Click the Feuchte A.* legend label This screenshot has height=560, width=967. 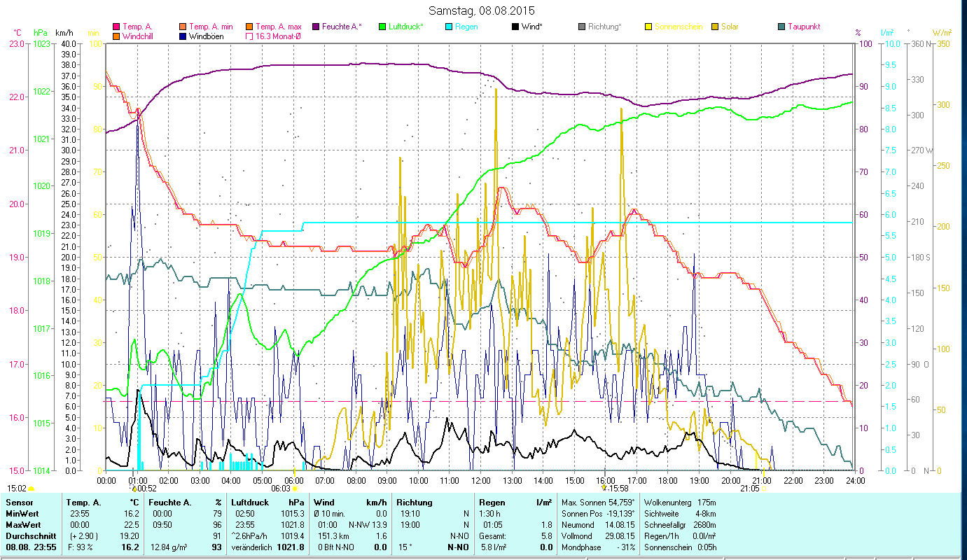342,27
